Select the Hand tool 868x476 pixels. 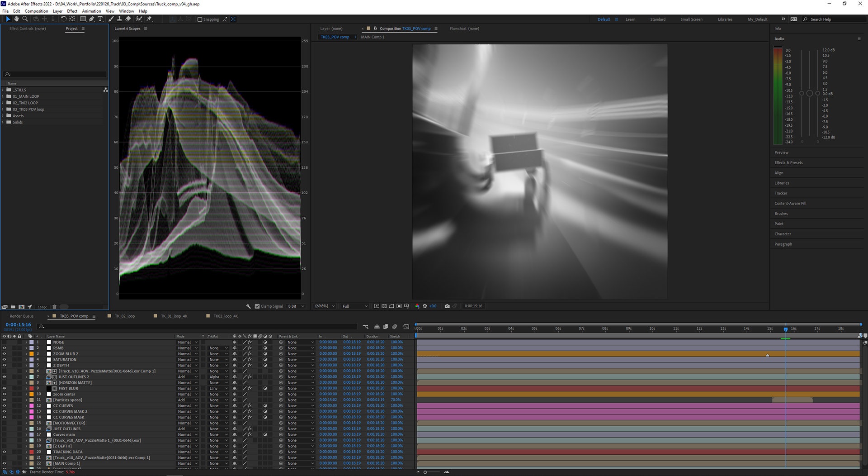click(x=16, y=19)
